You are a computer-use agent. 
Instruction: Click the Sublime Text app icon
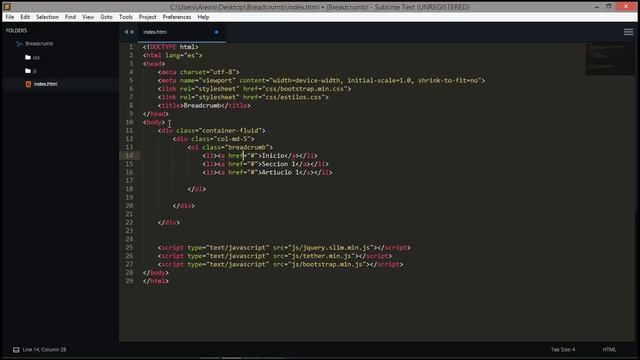pyautogui.click(x=7, y=7)
